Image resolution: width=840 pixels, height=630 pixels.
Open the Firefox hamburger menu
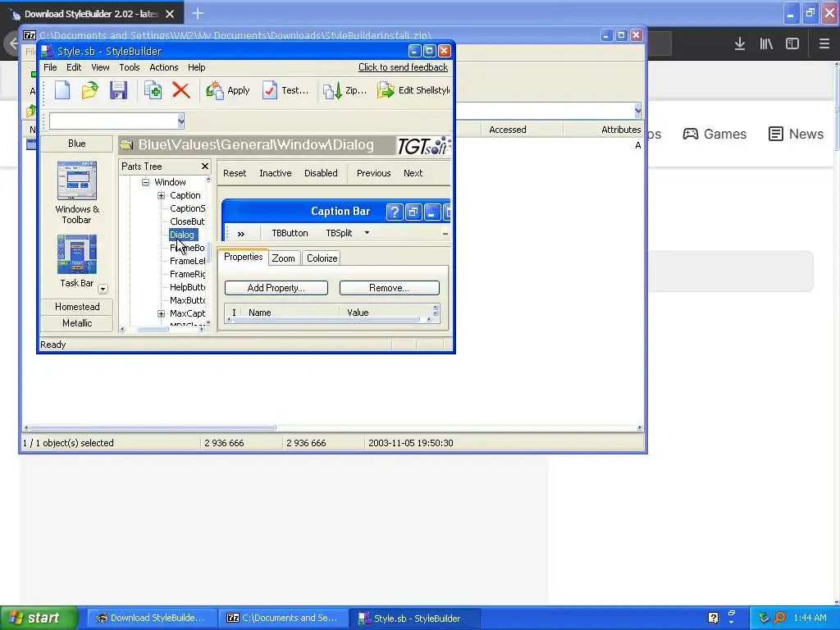(x=824, y=43)
